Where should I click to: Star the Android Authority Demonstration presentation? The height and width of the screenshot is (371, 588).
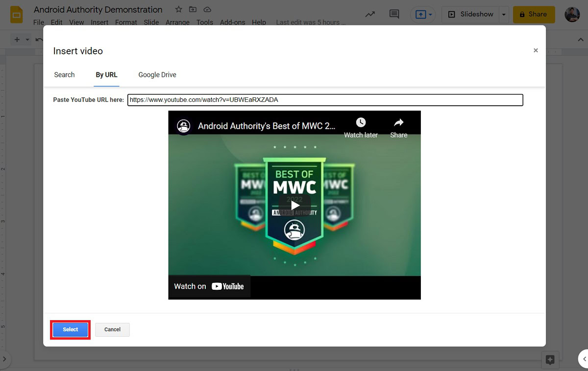click(178, 10)
